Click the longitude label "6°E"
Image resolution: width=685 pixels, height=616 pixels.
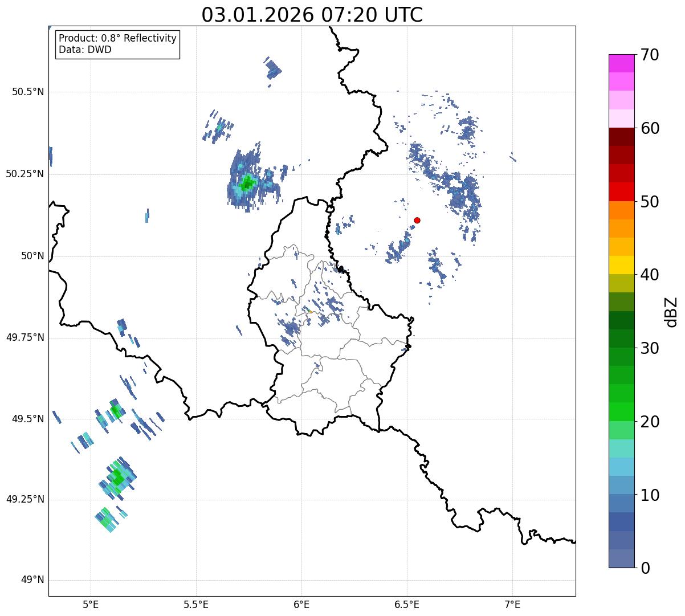[301, 604]
